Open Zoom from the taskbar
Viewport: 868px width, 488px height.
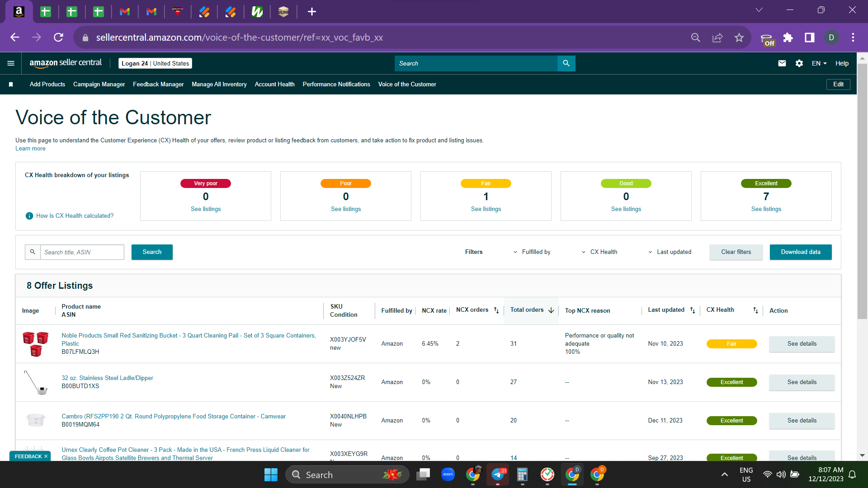[448, 474]
